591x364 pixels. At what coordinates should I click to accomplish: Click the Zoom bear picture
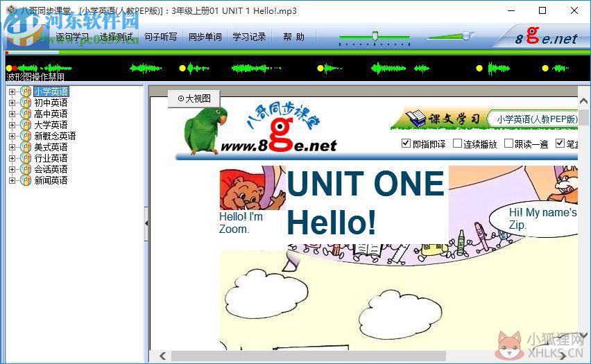click(x=252, y=188)
